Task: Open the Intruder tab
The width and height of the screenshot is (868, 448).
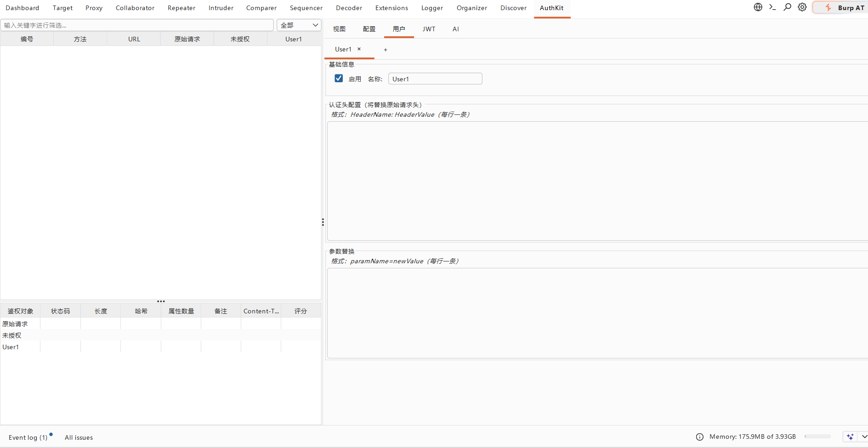Action: (x=221, y=8)
